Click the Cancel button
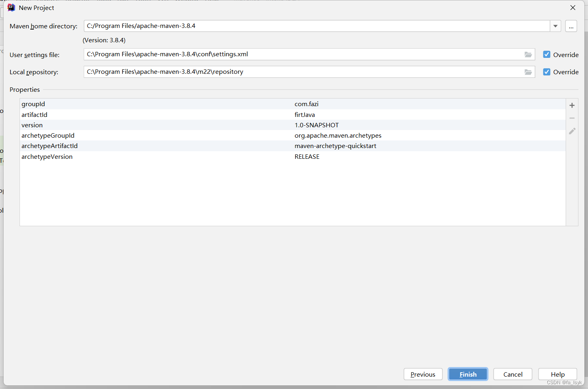Screen dimensions: 588x389 click(x=512, y=374)
